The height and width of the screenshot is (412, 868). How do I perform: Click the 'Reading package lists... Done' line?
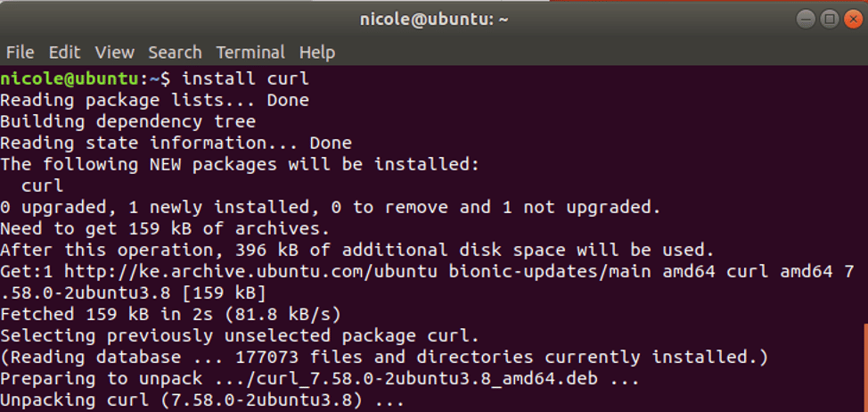[x=154, y=100]
